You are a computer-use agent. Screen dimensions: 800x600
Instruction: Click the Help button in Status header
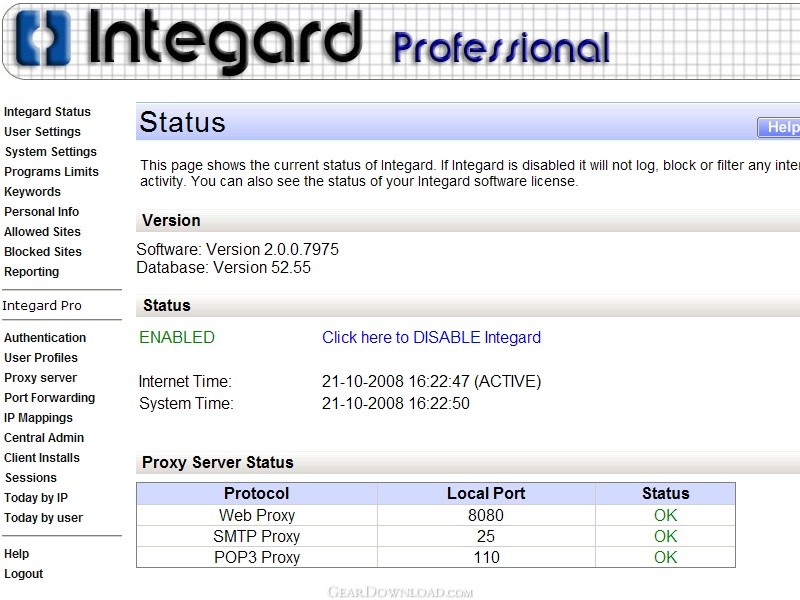[779, 127]
